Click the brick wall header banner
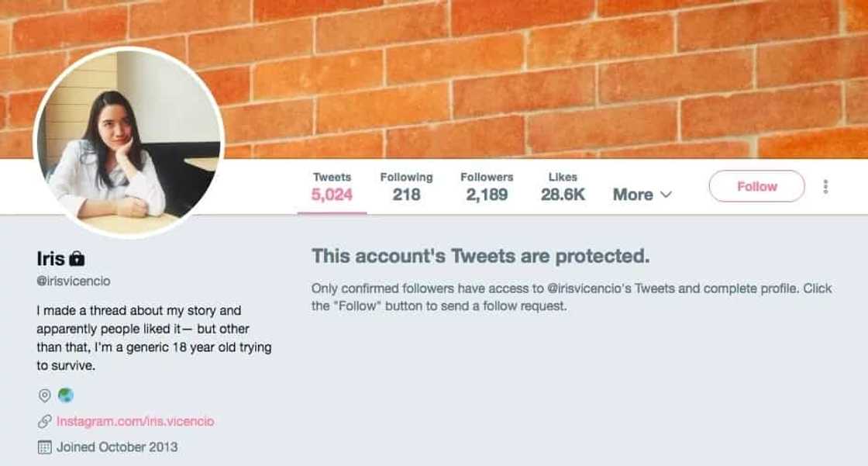 pos(542,78)
